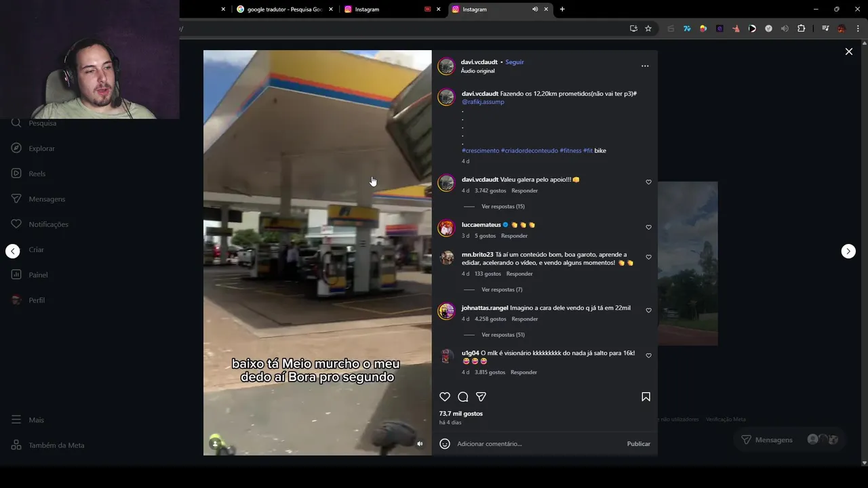Like the mn.brito23 comment heart
Image resolution: width=868 pixels, height=488 pixels.
tap(648, 257)
